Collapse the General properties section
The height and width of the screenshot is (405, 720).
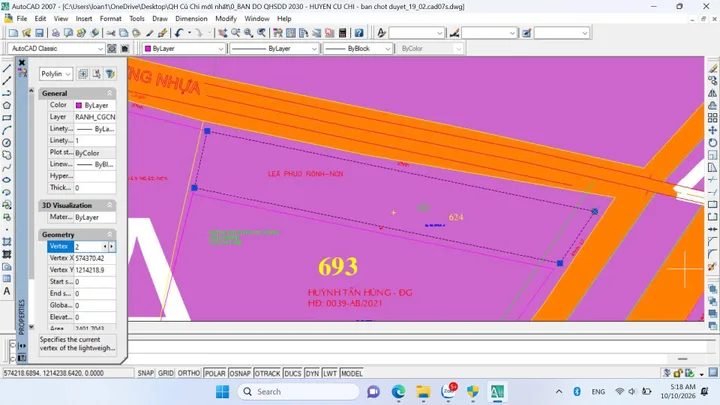pos(109,93)
